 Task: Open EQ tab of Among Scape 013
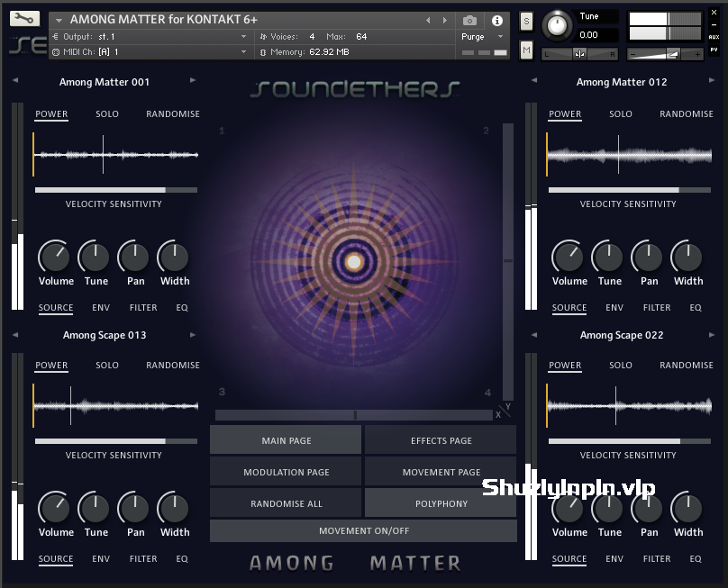click(x=182, y=559)
